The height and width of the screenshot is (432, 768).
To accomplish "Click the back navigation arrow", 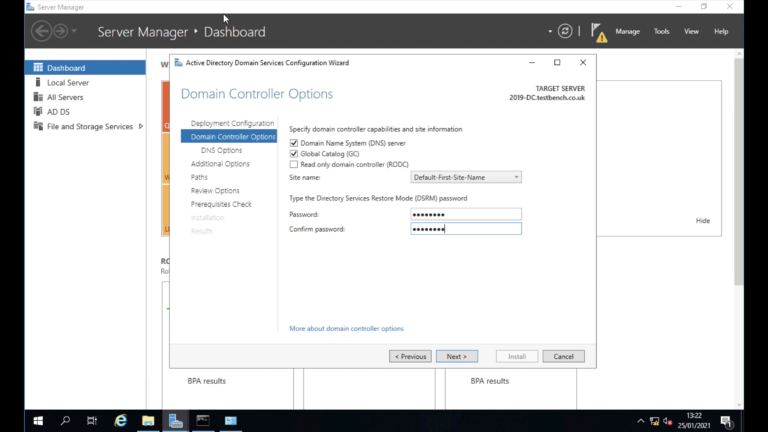I will coord(41,32).
